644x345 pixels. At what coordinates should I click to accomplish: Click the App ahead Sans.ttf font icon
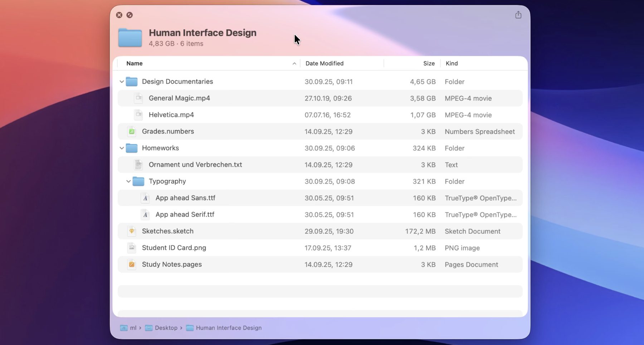point(145,198)
